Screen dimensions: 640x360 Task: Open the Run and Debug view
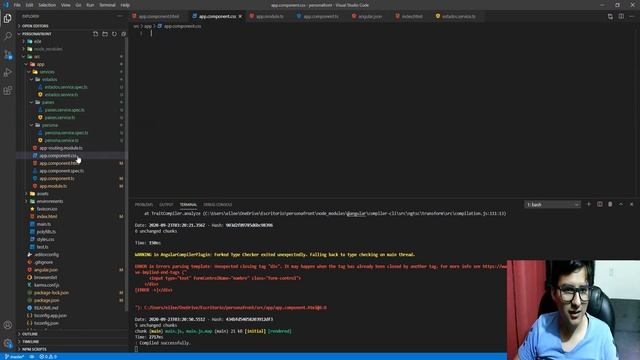(8, 72)
